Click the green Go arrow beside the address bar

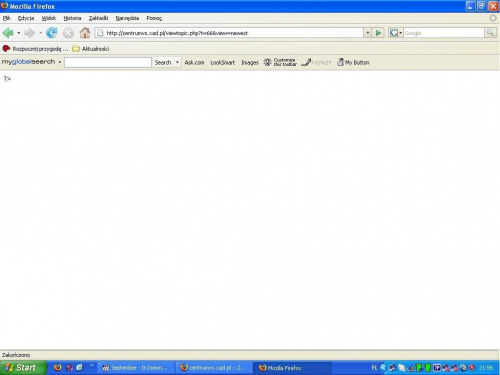coord(378,33)
